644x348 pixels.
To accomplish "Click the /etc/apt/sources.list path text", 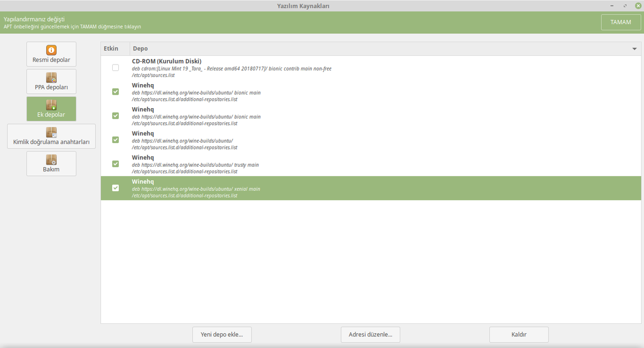I will coord(153,75).
